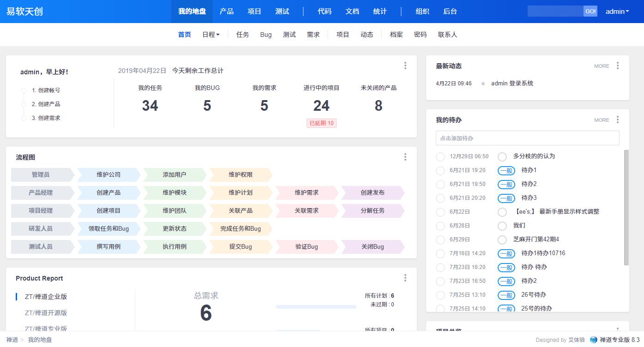This screenshot has width=644, height=347.
Task: Open the 最新动态 panel three-dot menu
Action: coord(618,66)
